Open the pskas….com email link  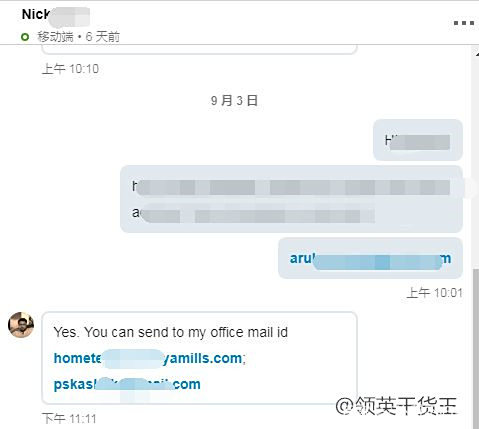click(127, 384)
